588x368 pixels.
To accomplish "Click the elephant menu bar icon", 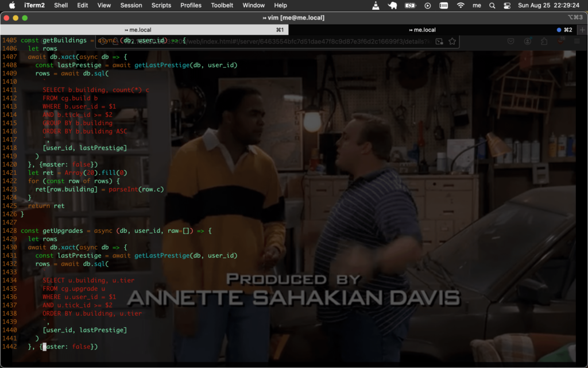I will [x=392, y=5].
